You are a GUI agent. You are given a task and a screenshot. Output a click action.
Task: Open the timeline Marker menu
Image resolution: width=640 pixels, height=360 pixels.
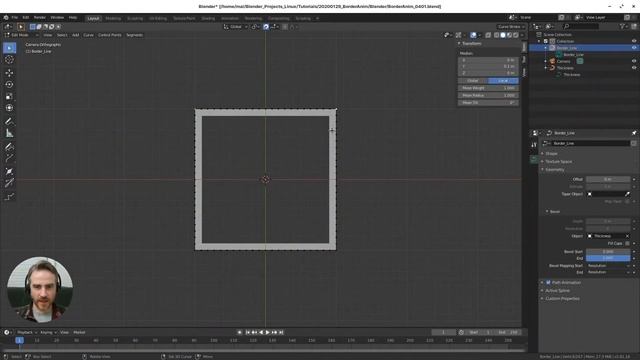(79, 333)
